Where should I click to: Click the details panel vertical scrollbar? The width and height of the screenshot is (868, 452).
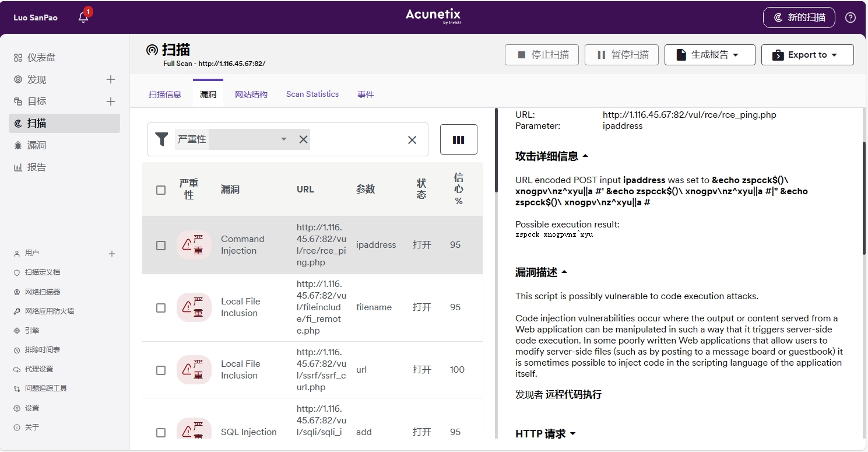864,198
